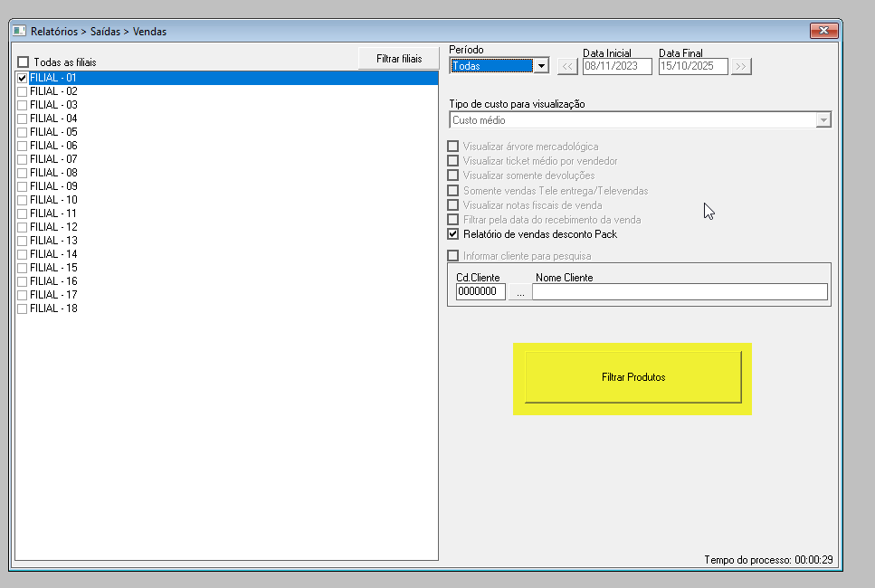The width and height of the screenshot is (875, 588).
Task: Select FILIAL - 10 in the list
Action: pyautogui.click(x=53, y=200)
